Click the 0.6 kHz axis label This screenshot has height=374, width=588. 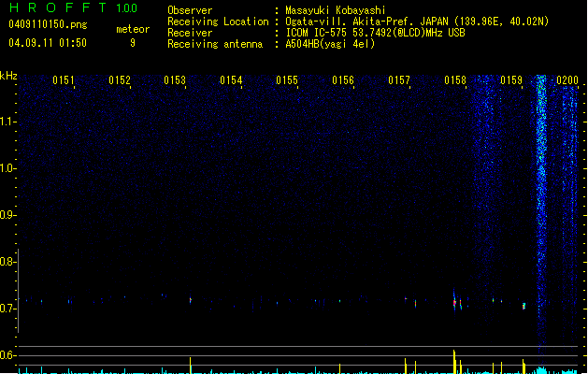point(7,355)
